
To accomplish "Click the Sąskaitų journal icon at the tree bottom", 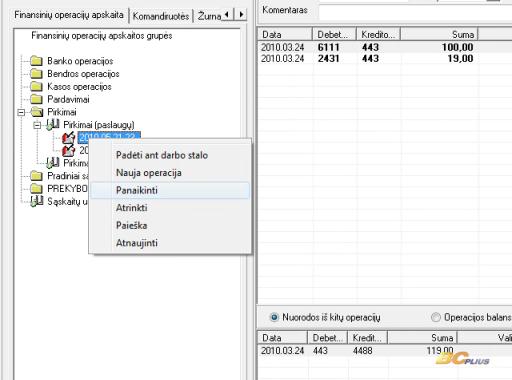I will click(x=37, y=201).
